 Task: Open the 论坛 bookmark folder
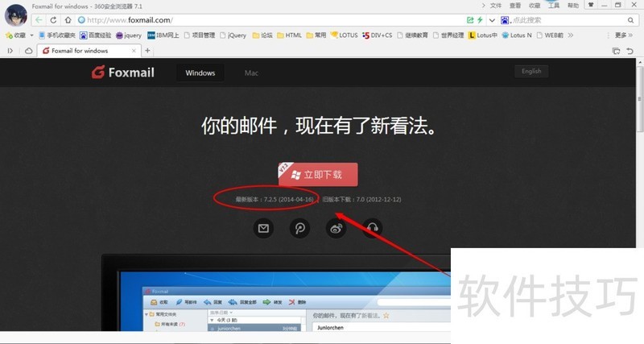click(x=262, y=35)
